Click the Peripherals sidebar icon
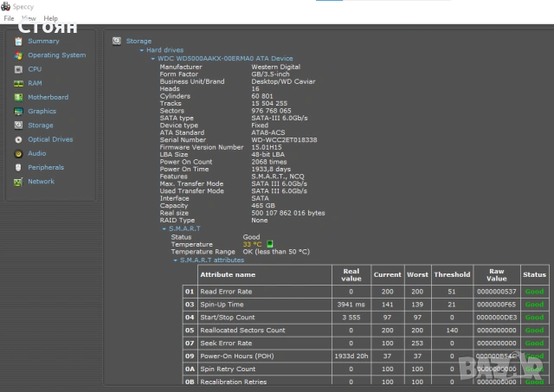 [17, 168]
